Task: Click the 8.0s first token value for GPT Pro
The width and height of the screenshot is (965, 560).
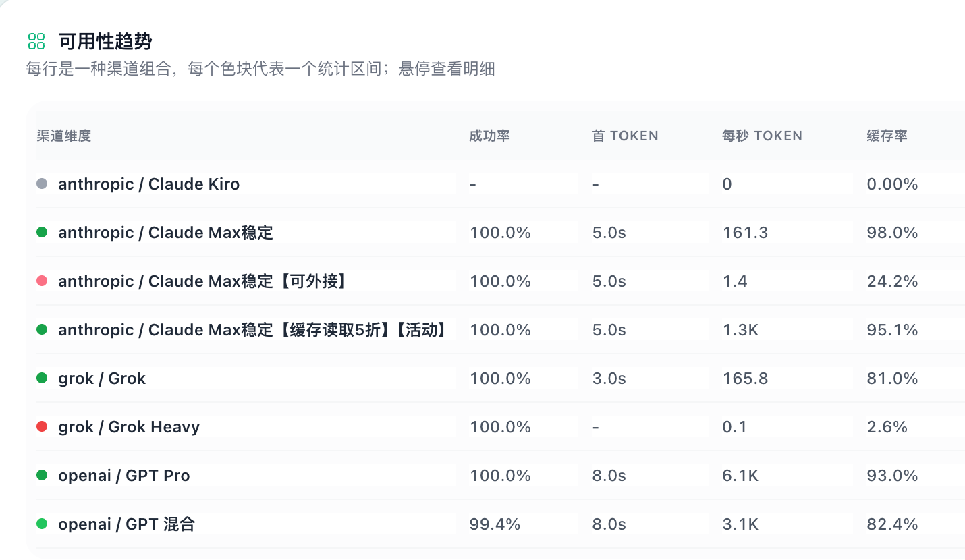Action: click(x=609, y=476)
